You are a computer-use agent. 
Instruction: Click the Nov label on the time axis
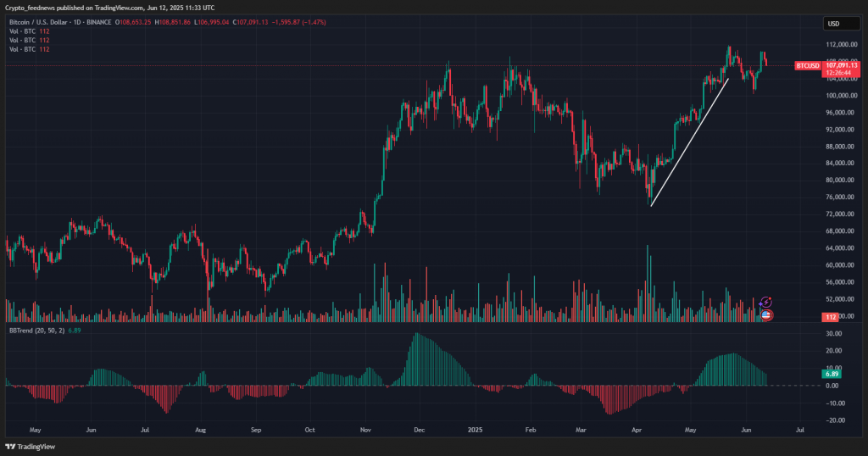[365, 430]
